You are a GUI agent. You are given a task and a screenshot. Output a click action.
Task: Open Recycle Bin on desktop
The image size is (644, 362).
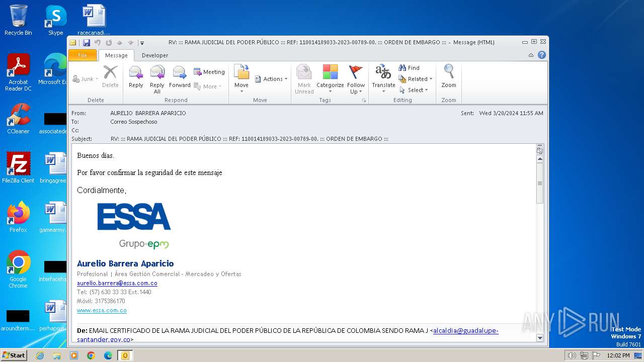click(18, 20)
